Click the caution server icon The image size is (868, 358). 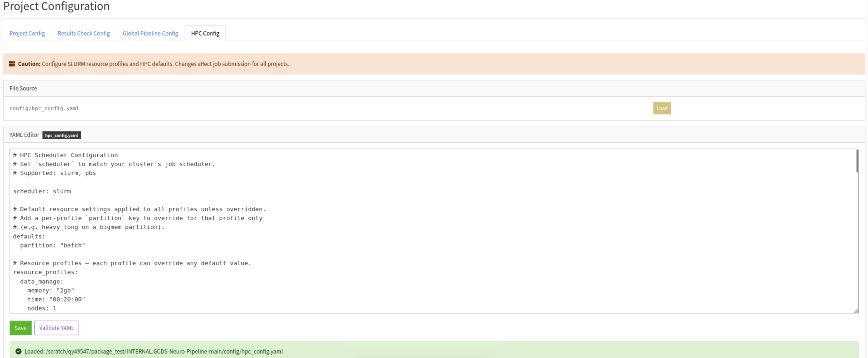coord(12,64)
